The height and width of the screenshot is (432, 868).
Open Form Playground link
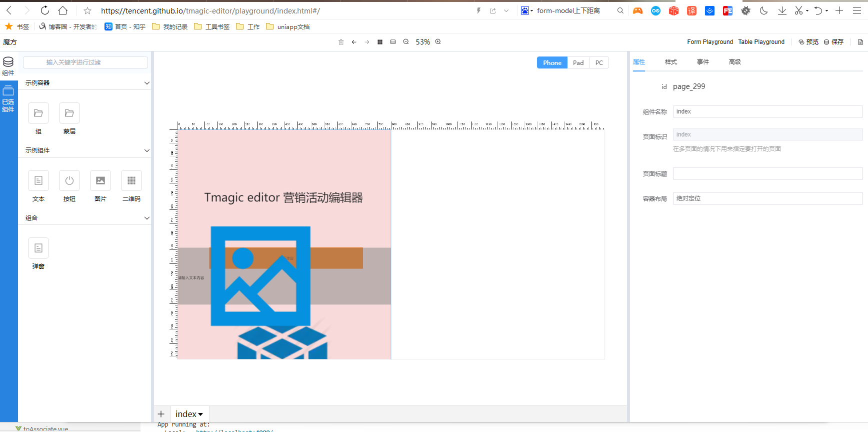click(710, 42)
